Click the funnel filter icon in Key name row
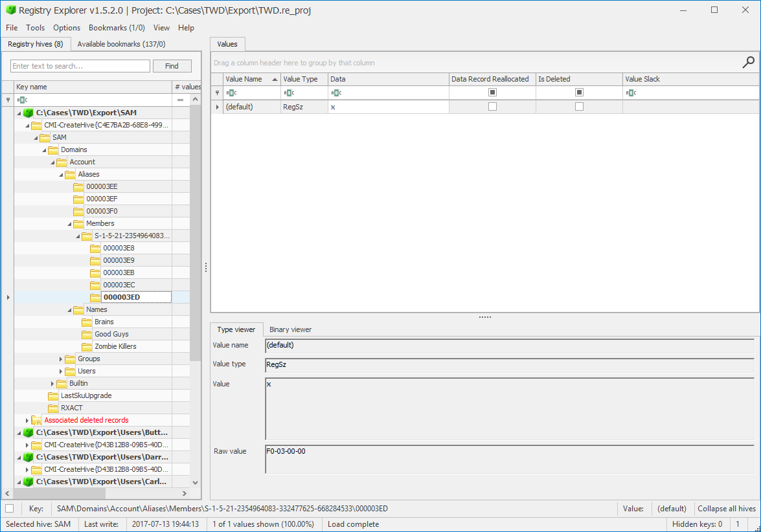The width and height of the screenshot is (761, 532). (6, 100)
